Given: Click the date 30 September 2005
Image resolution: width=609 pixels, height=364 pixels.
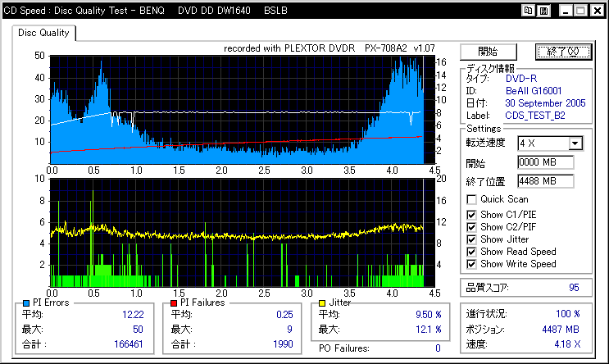Looking at the screenshot, I should [x=545, y=103].
